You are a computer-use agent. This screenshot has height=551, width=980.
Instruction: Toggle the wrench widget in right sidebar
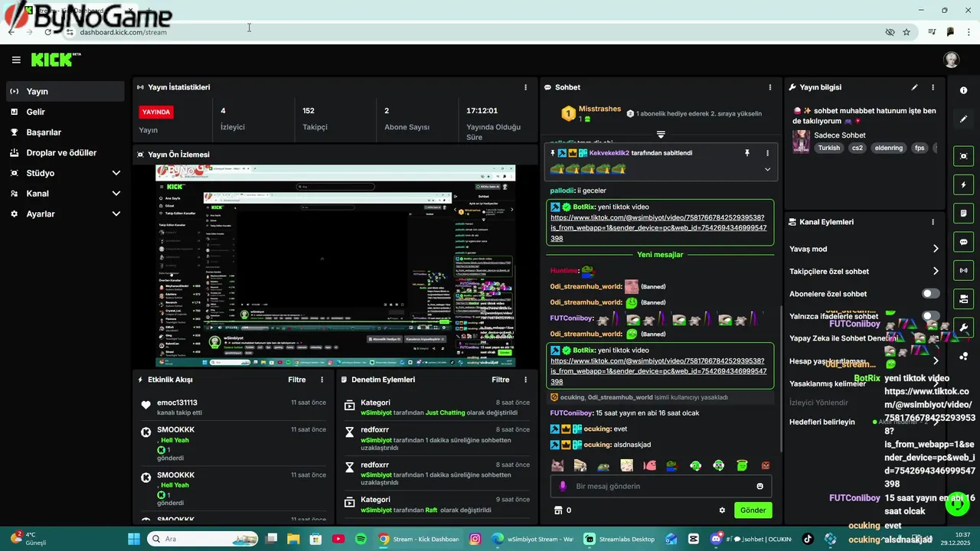pos(964,328)
